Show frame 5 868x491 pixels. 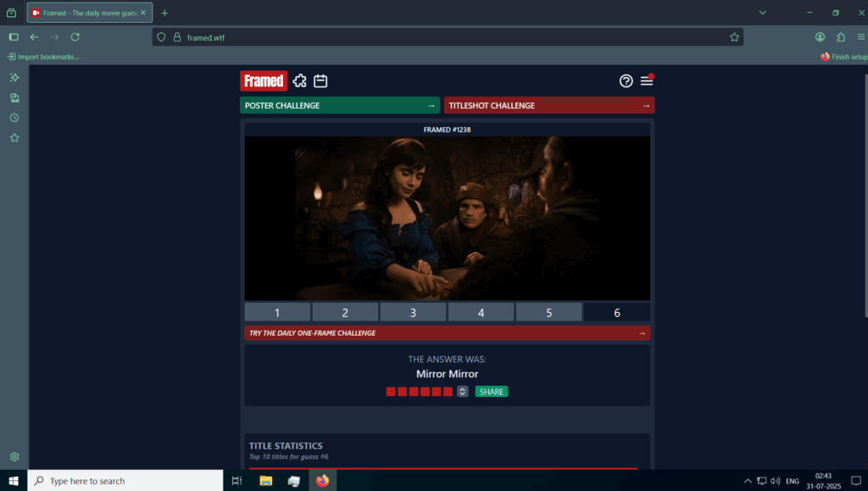[x=548, y=312]
